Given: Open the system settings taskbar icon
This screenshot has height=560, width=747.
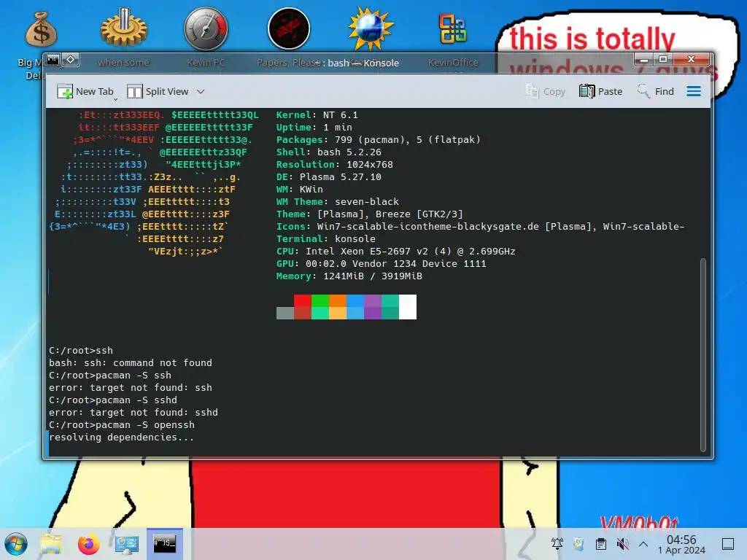Looking at the screenshot, I should 127,544.
